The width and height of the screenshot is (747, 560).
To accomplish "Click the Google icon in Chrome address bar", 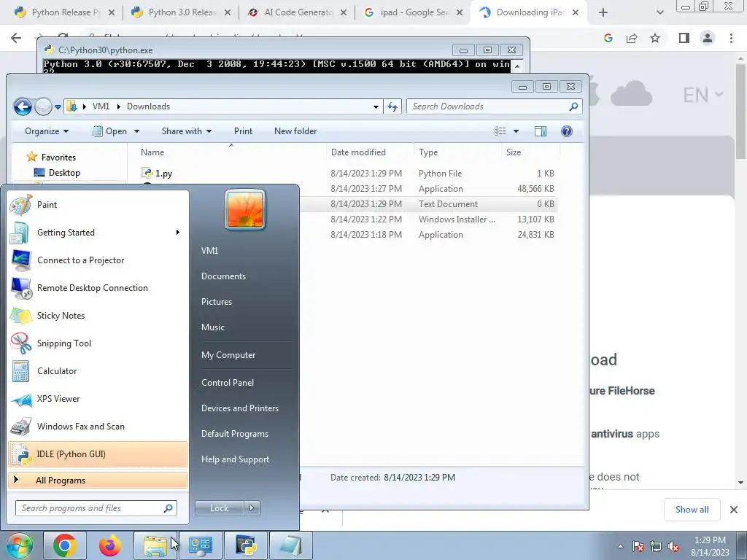I will pyautogui.click(x=608, y=38).
